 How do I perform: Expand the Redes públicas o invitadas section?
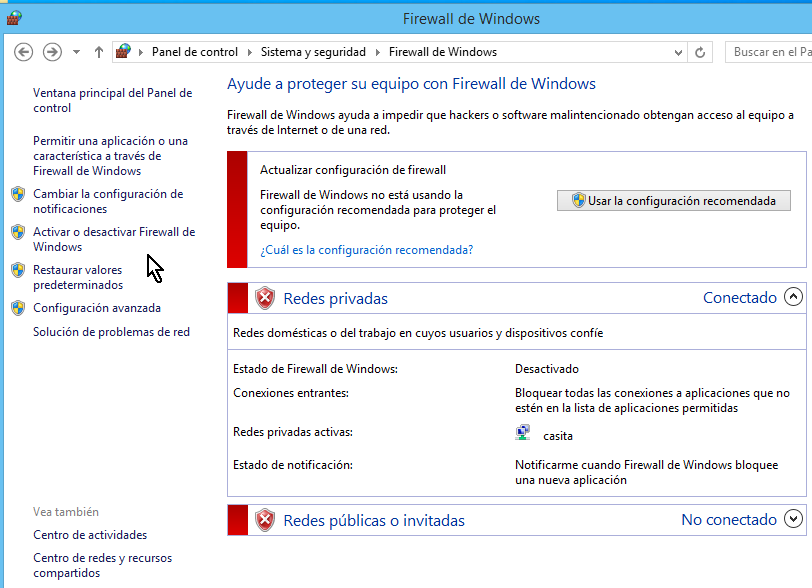point(793,519)
